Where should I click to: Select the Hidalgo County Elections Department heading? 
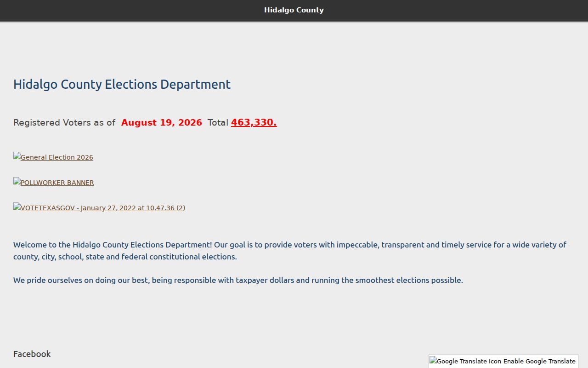pos(122,84)
